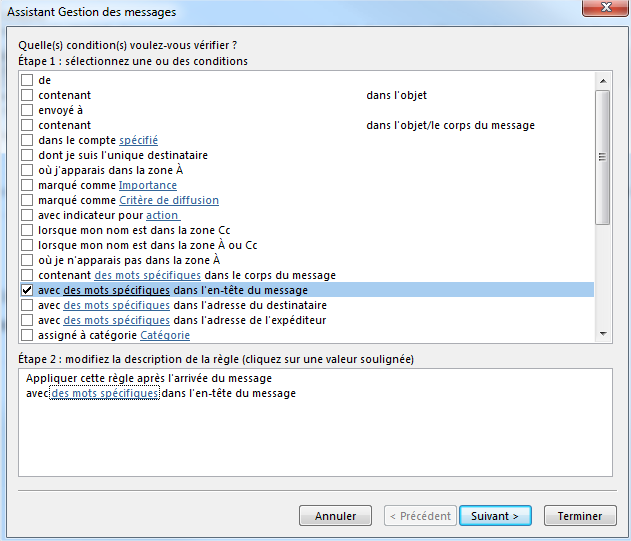Close the Assistant Gestion des messages dialog
The width and height of the screenshot is (631, 541).
(602, 11)
